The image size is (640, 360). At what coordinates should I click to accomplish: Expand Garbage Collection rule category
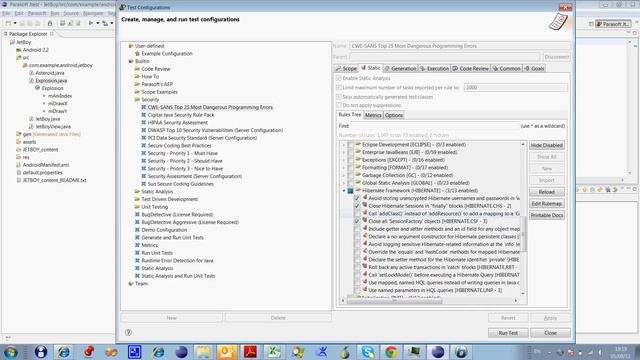point(343,175)
